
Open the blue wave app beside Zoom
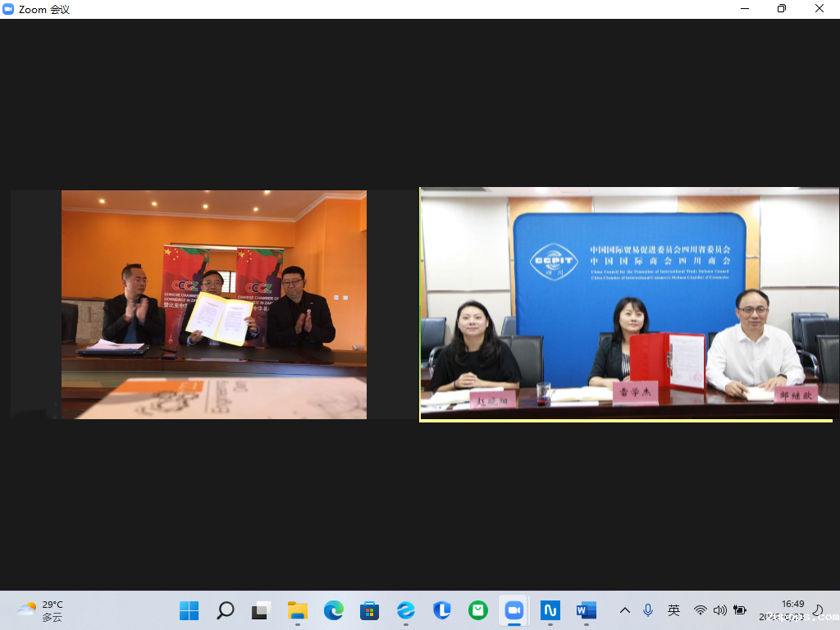click(550, 610)
